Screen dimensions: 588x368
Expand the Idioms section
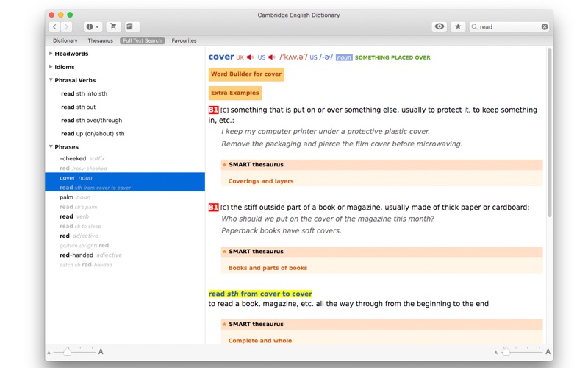[51, 67]
